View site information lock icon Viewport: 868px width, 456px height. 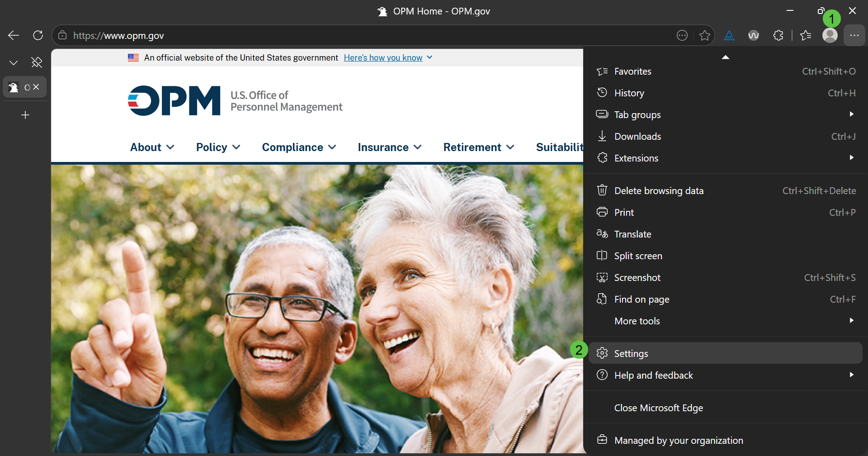click(62, 35)
